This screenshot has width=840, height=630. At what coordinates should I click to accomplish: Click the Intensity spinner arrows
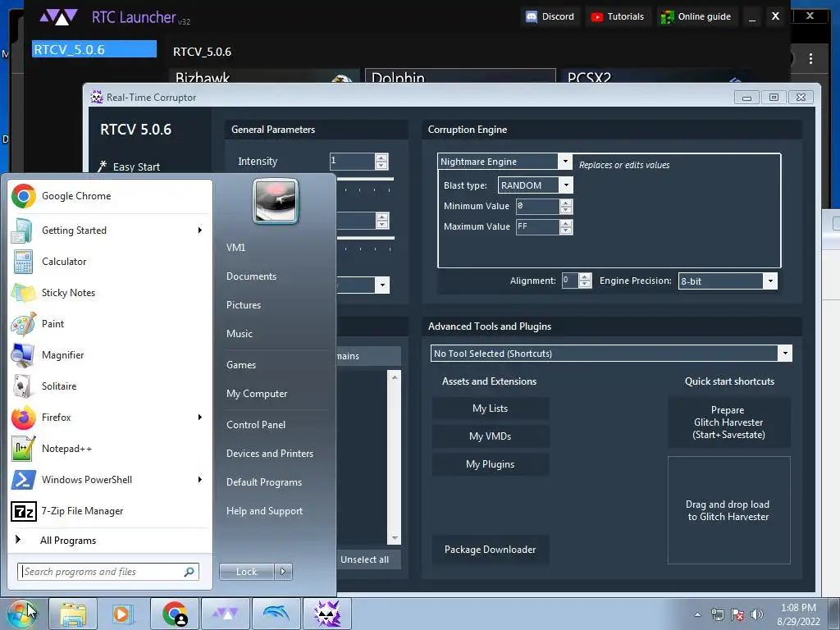381,162
